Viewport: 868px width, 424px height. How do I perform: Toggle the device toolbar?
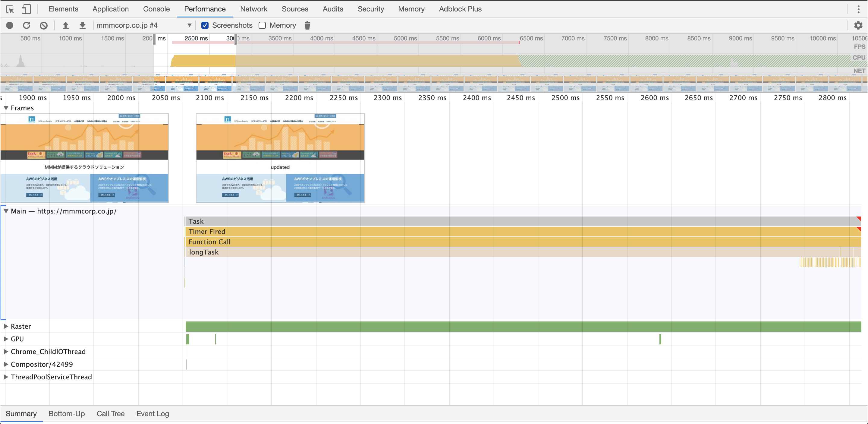click(26, 9)
